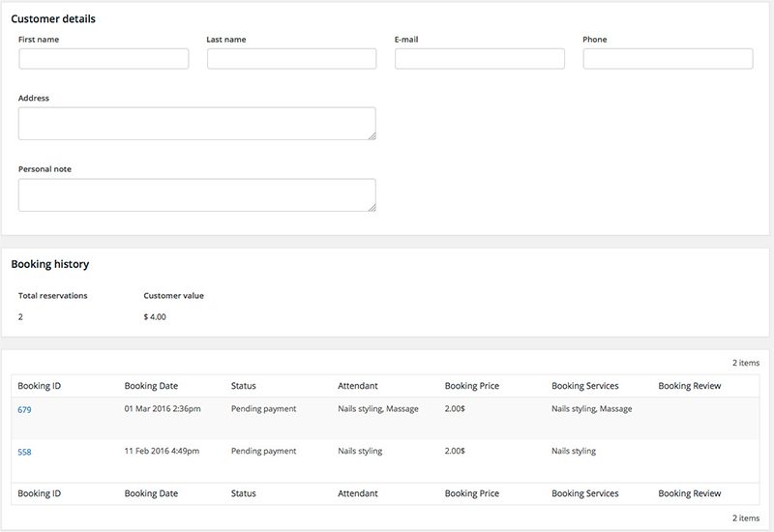Grab the Address text area resize handle
774x532 pixels.
[x=372, y=135]
